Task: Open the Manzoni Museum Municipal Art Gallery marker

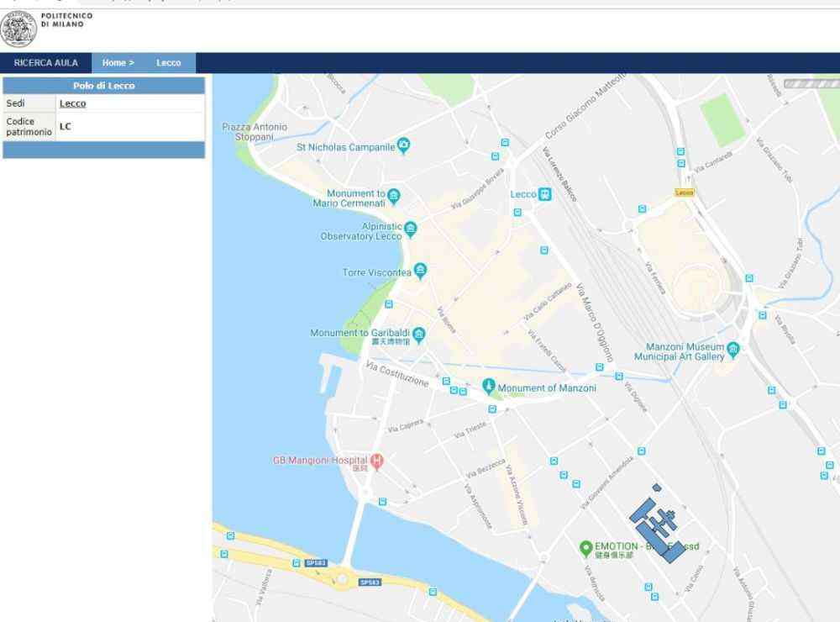Action: [733, 350]
